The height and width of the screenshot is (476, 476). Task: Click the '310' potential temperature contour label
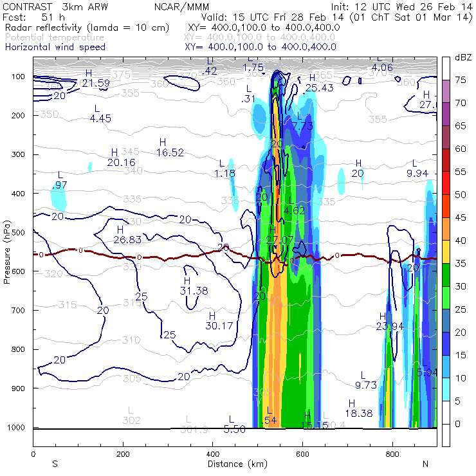pyautogui.click(x=131, y=340)
